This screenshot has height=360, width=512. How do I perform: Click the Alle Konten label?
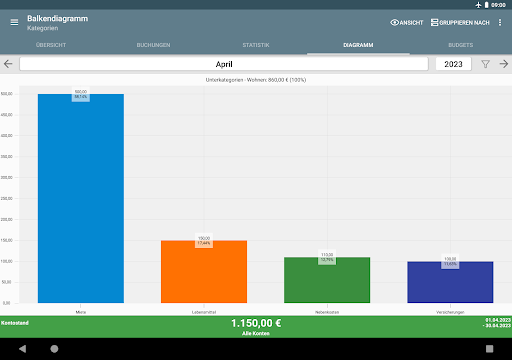256,333
